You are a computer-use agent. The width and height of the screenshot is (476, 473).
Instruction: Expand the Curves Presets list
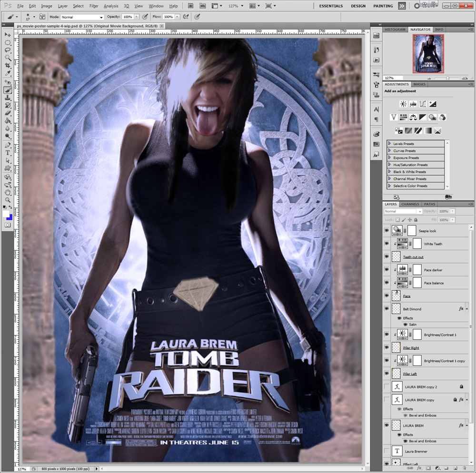click(x=389, y=150)
